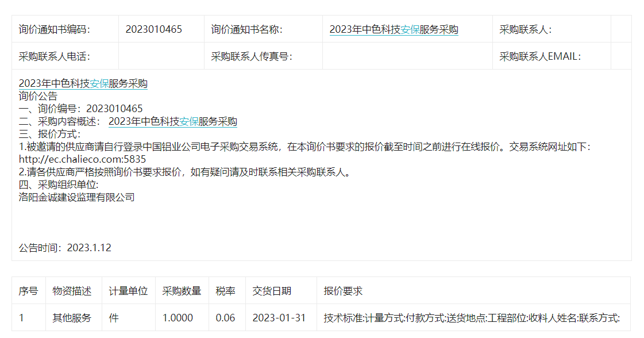Select the 物资描述 column header
Viewport: 644px width, 338px height.
(72, 291)
